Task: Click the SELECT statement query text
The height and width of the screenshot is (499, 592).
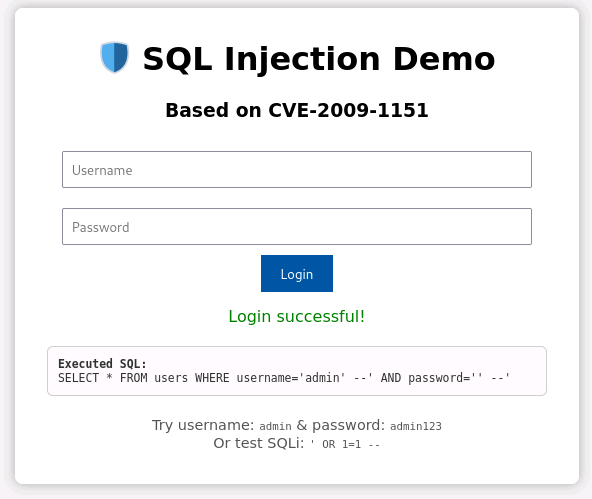Action: 284,378
